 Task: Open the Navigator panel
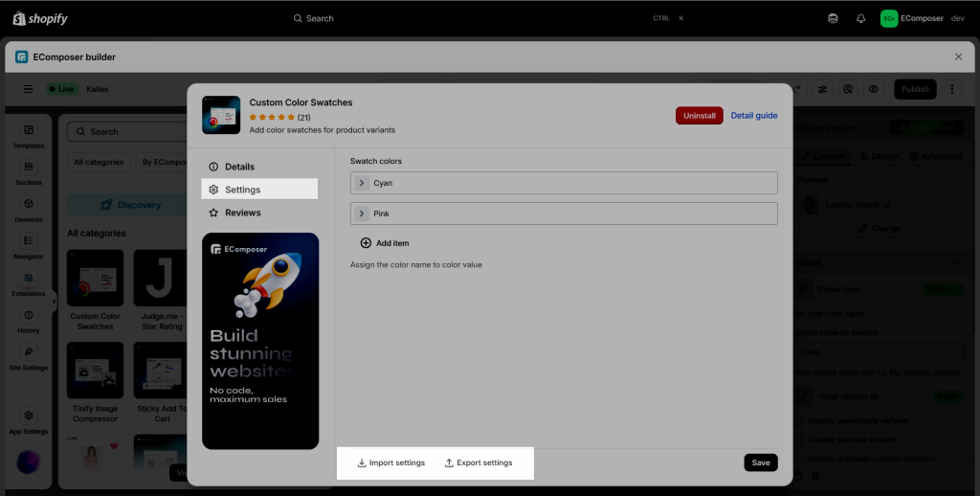[28, 246]
